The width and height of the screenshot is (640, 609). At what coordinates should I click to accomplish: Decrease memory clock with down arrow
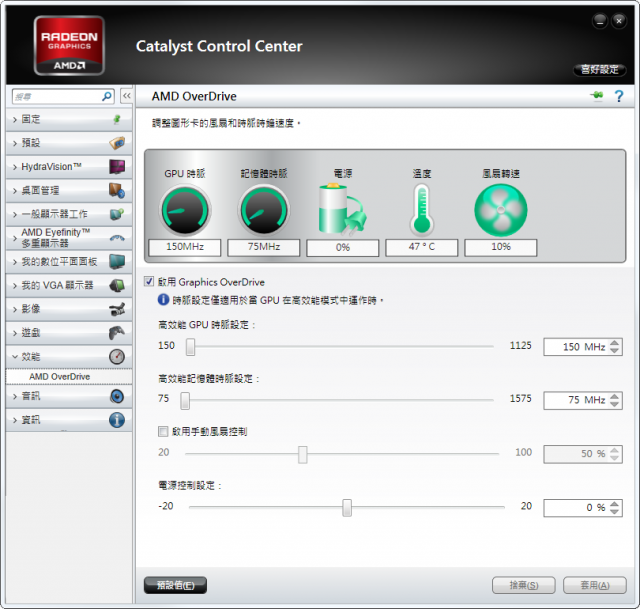(x=615, y=404)
